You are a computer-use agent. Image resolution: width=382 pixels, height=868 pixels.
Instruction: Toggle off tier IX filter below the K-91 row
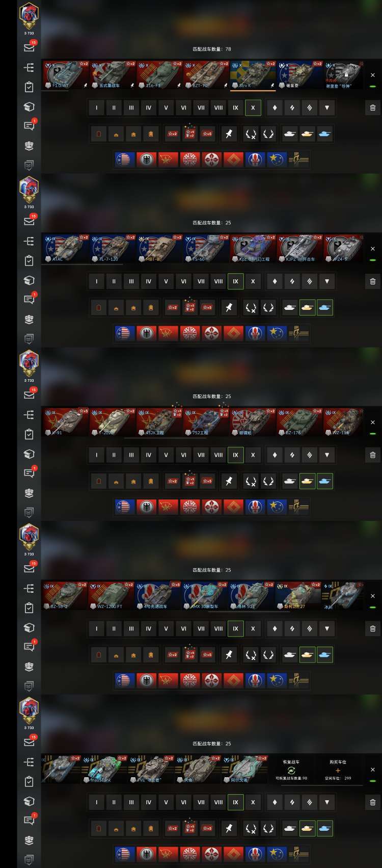coord(235,455)
